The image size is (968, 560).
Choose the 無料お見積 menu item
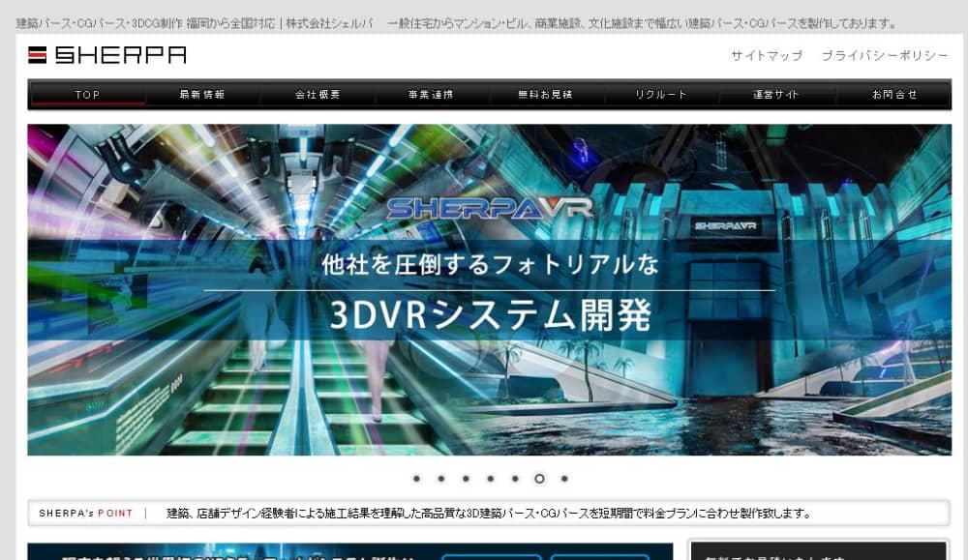pos(545,95)
